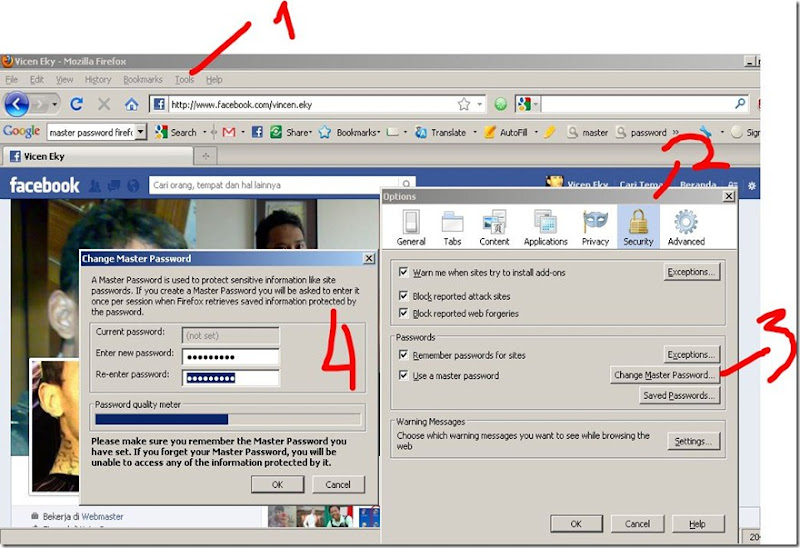Click the Facebook settings gear icon
The width and height of the screenshot is (800, 548).
coord(752,186)
